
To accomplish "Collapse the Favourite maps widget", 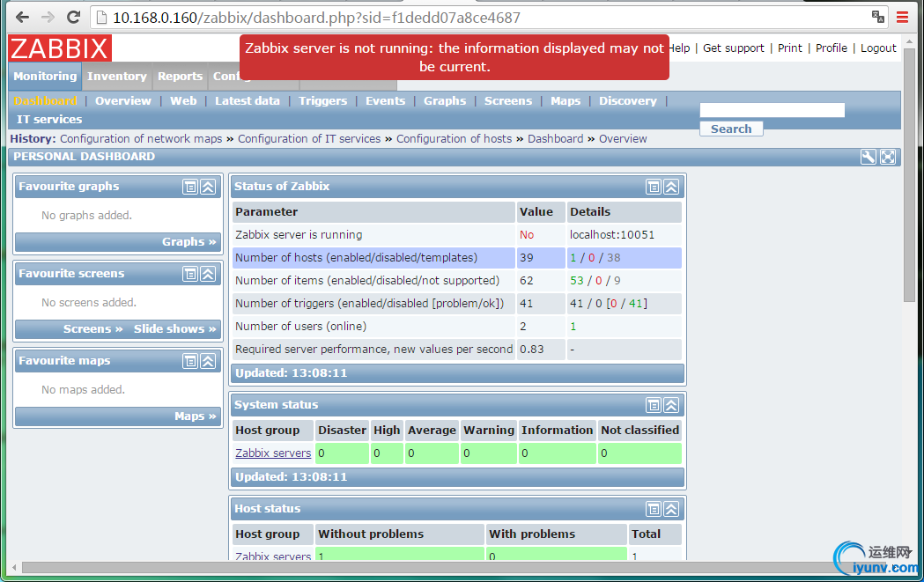I will click(208, 361).
